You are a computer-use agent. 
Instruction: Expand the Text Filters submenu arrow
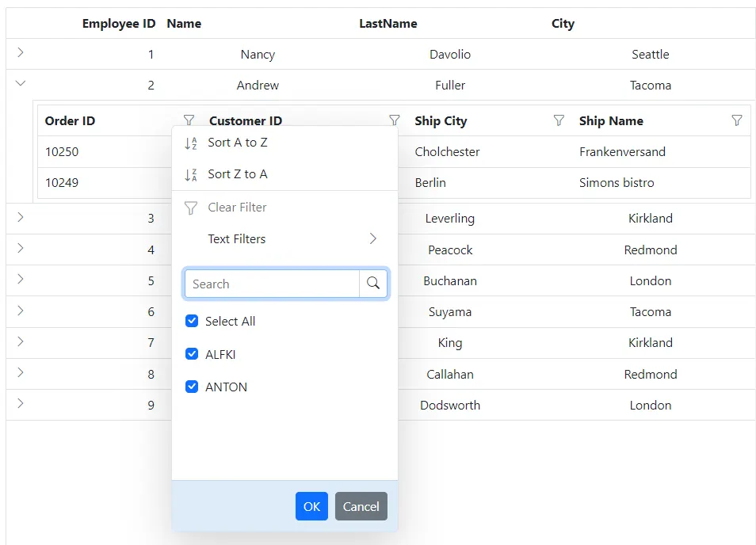pyautogui.click(x=372, y=238)
